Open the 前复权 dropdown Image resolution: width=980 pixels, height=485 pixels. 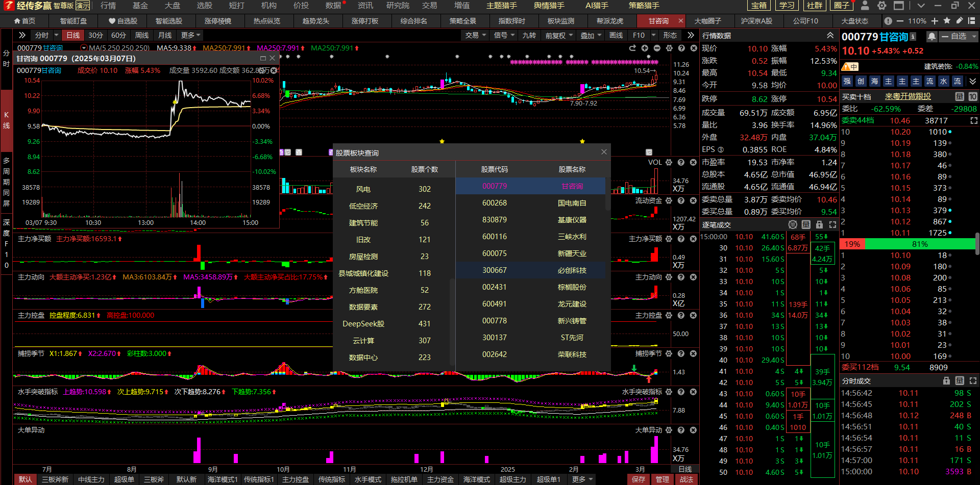pyautogui.click(x=559, y=35)
